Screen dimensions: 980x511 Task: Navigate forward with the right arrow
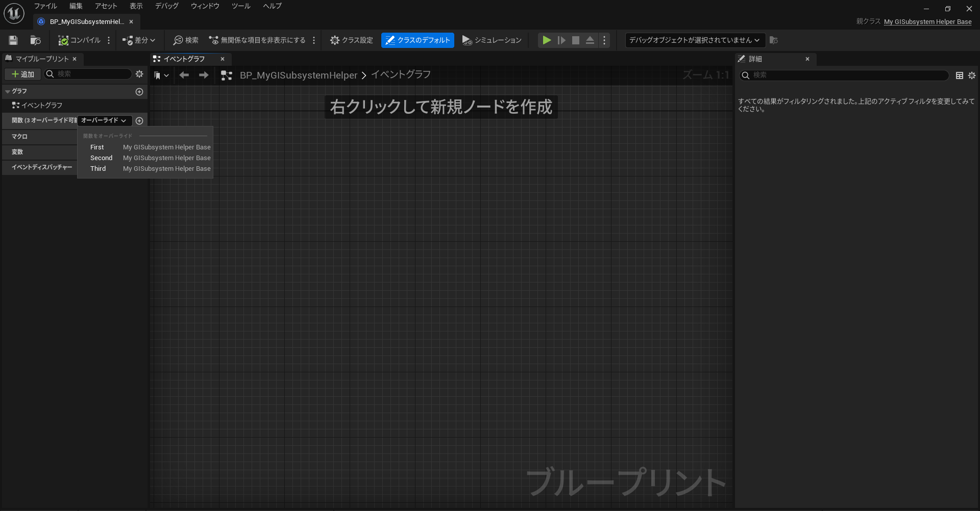pos(204,75)
